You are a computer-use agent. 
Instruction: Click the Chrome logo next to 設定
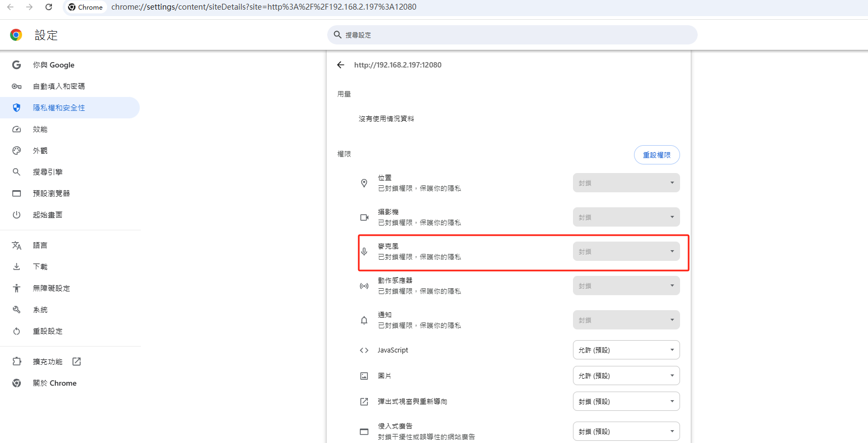click(16, 35)
